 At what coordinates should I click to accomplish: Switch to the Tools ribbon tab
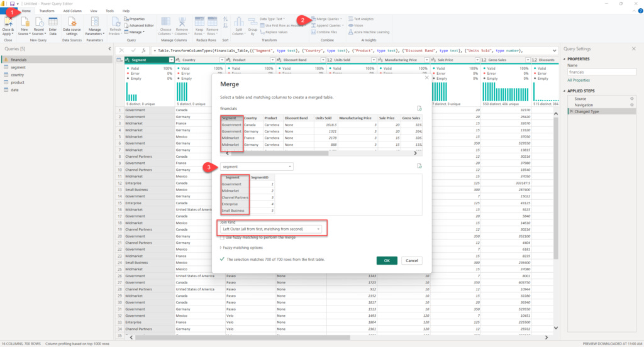pyautogui.click(x=109, y=11)
